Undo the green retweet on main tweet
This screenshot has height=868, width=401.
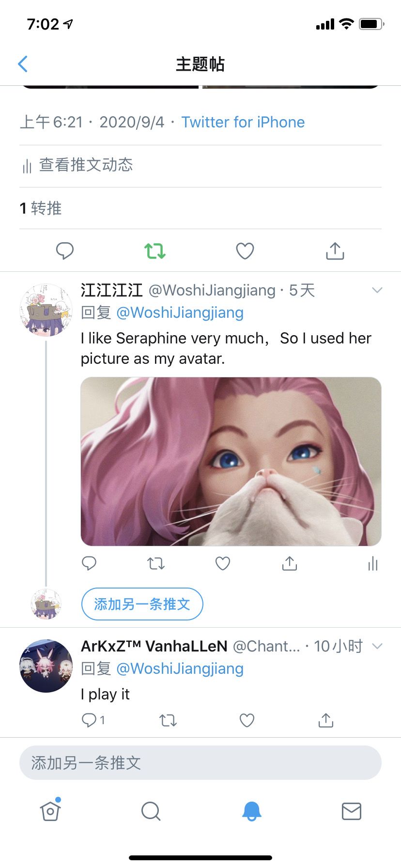coord(155,251)
